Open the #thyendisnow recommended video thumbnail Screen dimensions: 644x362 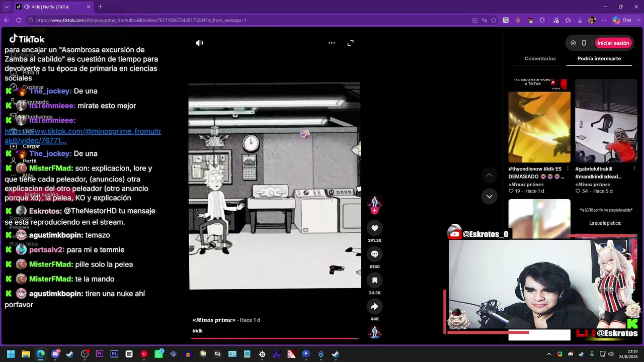pyautogui.click(x=539, y=121)
